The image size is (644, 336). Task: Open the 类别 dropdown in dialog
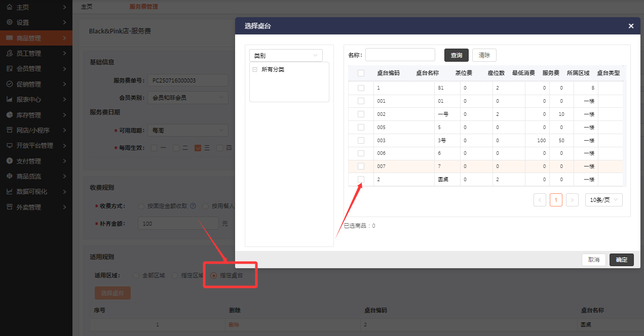coord(286,56)
